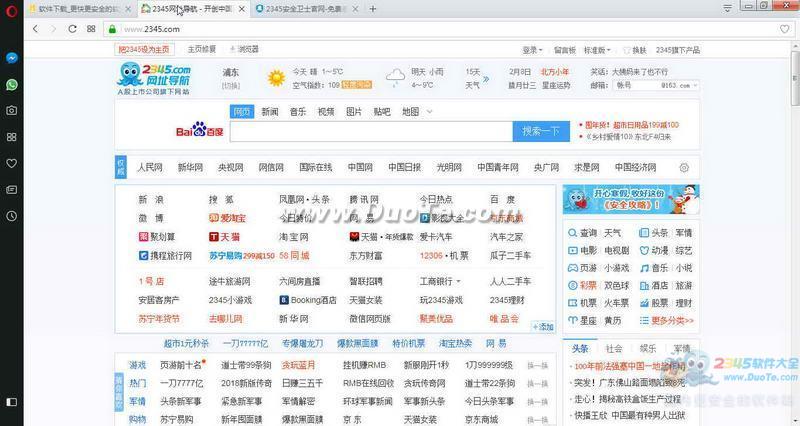This screenshot has height=426, width=800.
Task: Click the 换肤 skin icon link
Action: coord(635,50)
